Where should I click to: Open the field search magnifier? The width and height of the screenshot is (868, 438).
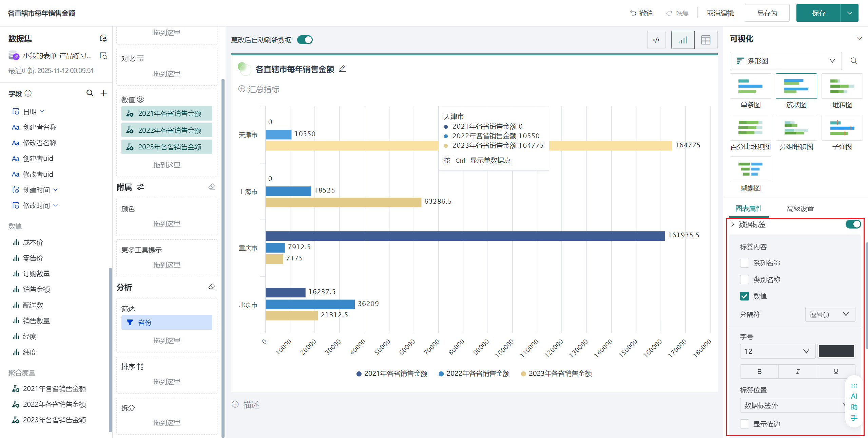(90, 93)
